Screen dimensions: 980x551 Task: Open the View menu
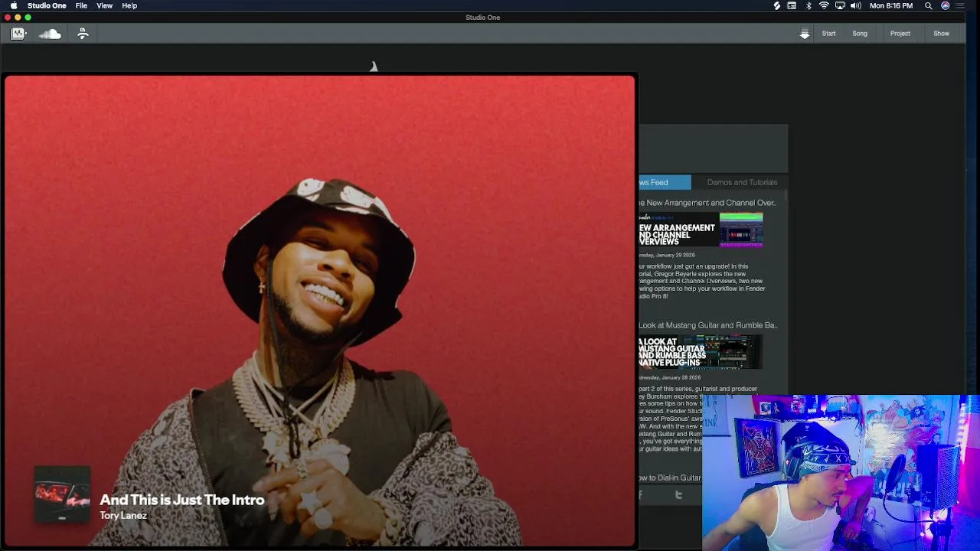click(105, 5)
